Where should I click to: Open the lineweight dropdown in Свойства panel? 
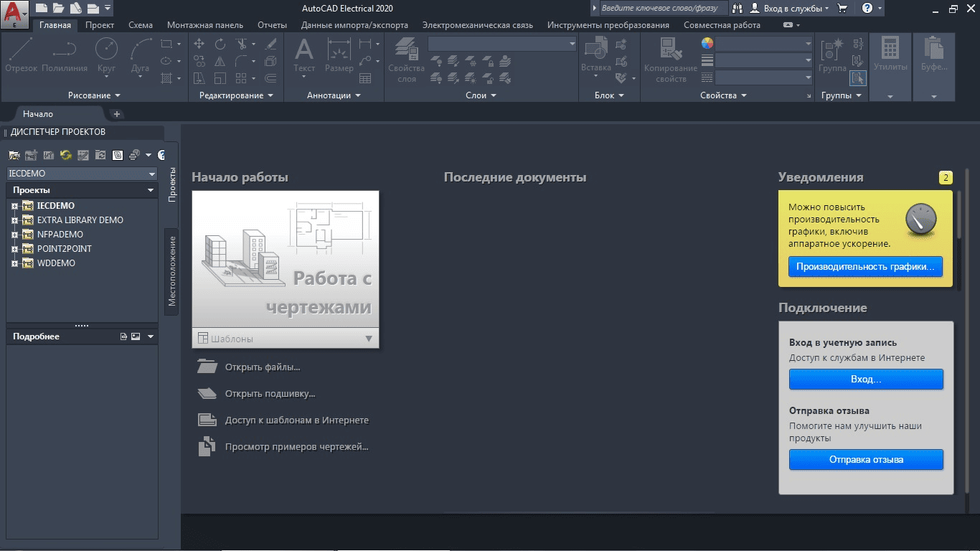[763, 61]
